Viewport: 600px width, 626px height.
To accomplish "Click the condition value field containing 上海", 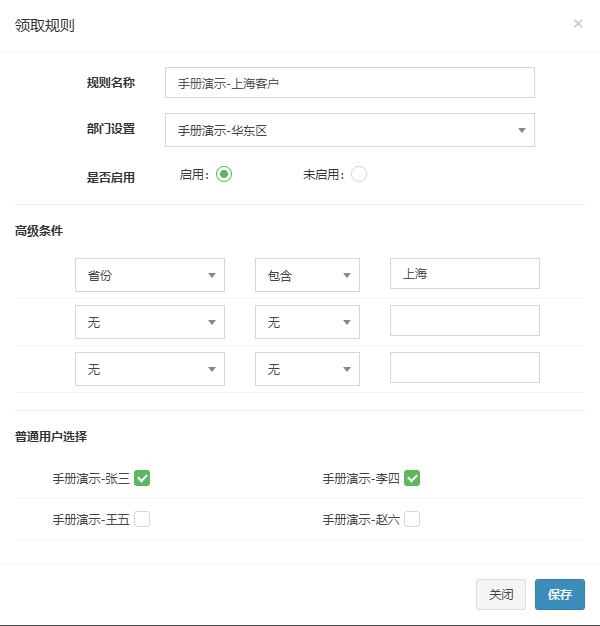I will 465,273.
